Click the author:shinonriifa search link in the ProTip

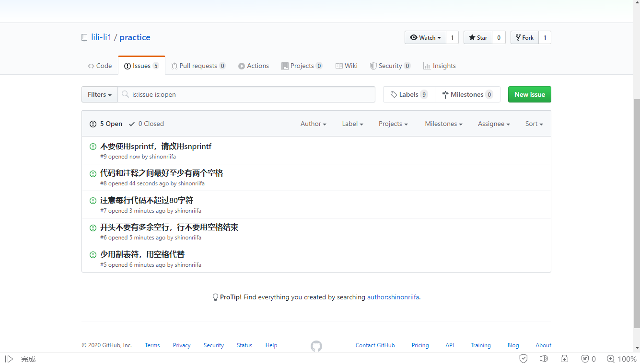pyautogui.click(x=393, y=297)
